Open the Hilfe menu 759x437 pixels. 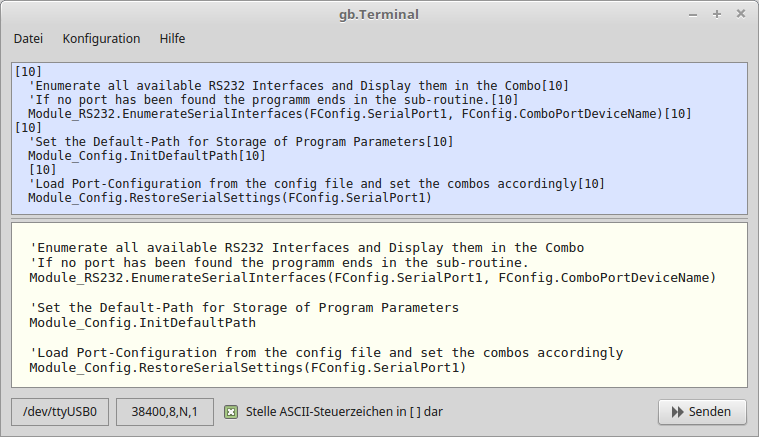click(172, 39)
